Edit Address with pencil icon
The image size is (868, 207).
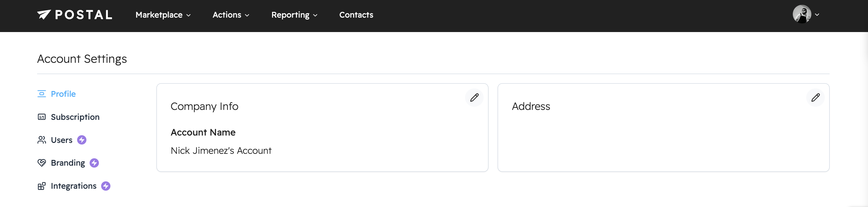[x=815, y=98]
